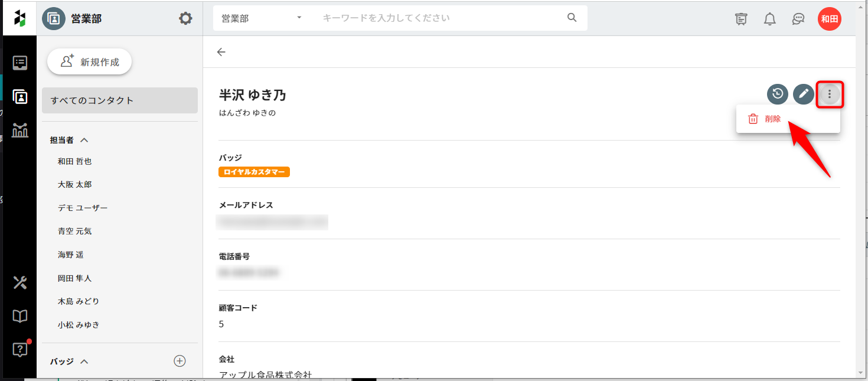Select 削除 from the popup menu

[772, 119]
